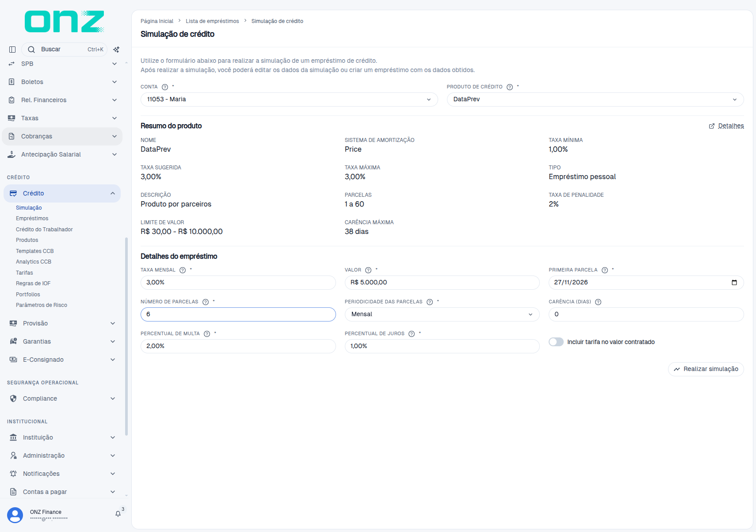
Task: Toggle the sidebar panel icon
Action: click(x=12, y=50)
